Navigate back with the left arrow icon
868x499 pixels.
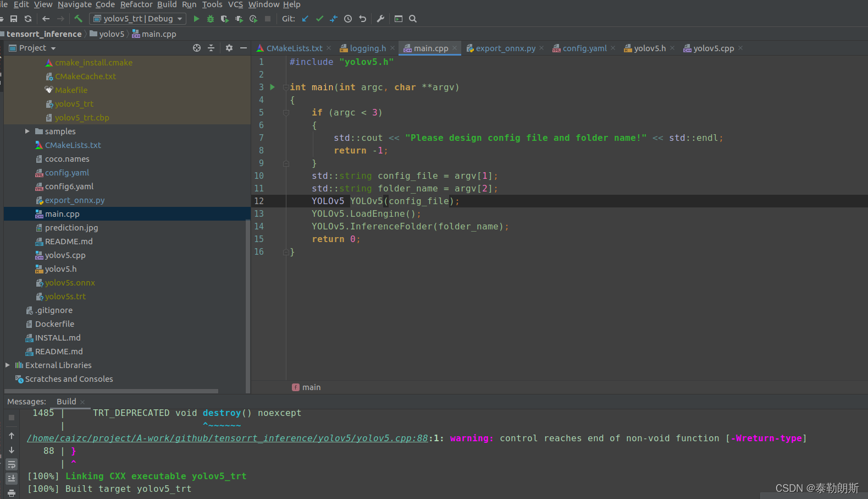point(46,19)
